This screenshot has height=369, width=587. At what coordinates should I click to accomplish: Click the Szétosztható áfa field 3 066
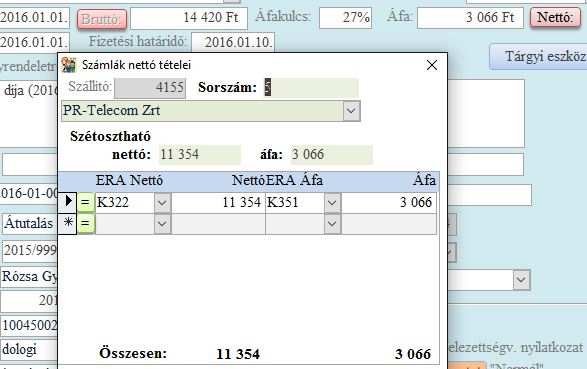pos(331,155)
